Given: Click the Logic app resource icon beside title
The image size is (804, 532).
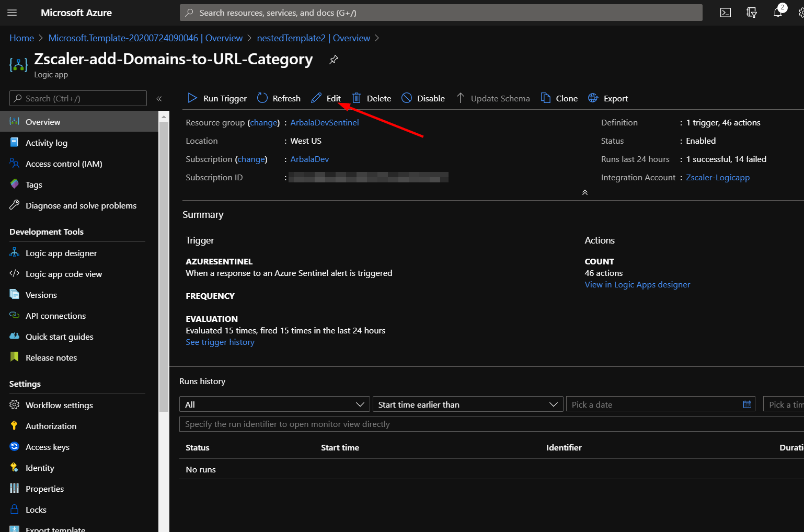Looking at the screenshot, I should (18, 65).
